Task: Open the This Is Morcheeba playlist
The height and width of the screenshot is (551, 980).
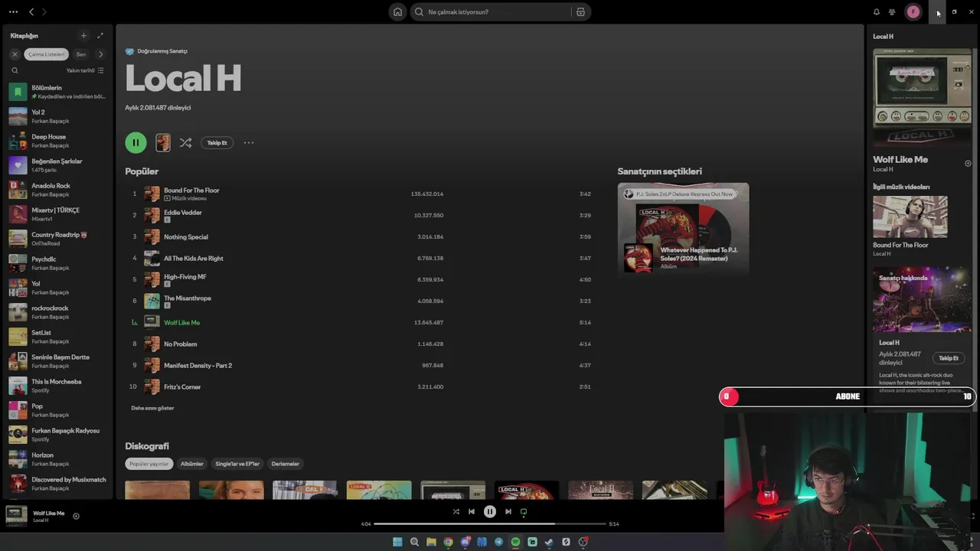Action: (x=57, y=386)
